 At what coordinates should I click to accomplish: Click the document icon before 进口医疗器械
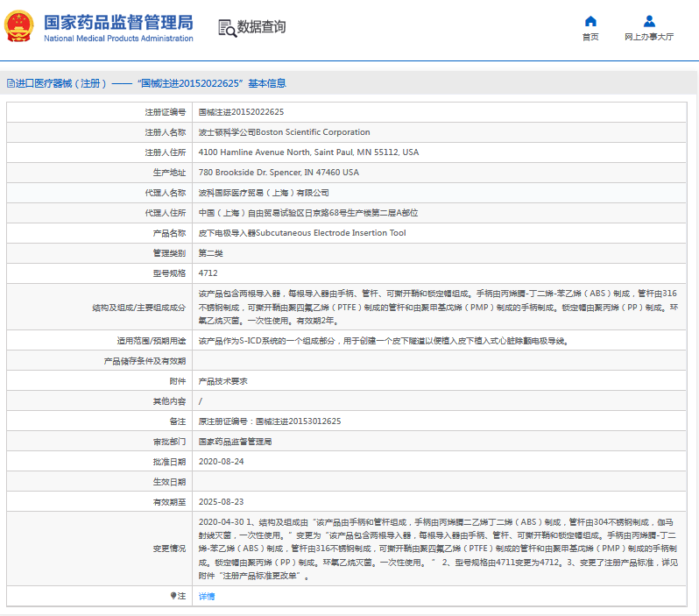tap(11, 83)
